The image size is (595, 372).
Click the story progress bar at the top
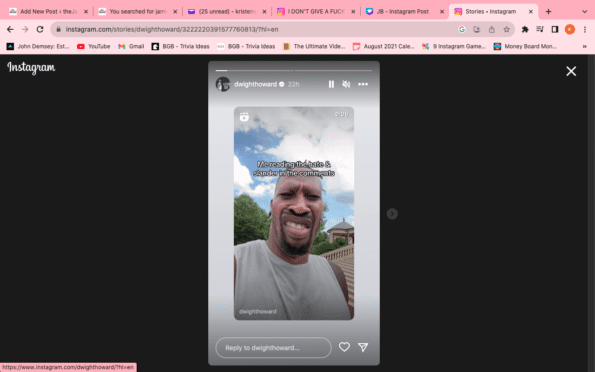[x=294, y=70]
